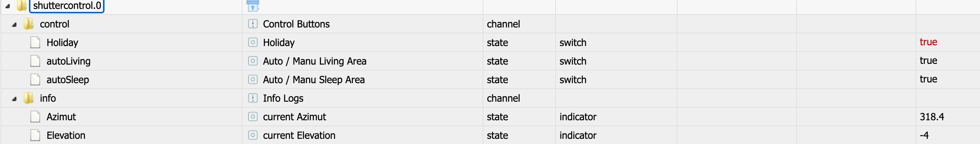Collapse the control folder
980x144 pixels.
[14, 25]
